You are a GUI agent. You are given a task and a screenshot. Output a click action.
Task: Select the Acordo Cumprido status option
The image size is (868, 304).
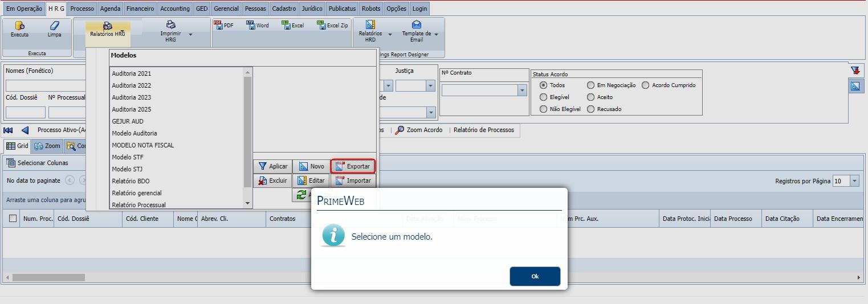(x=646, y=85)
